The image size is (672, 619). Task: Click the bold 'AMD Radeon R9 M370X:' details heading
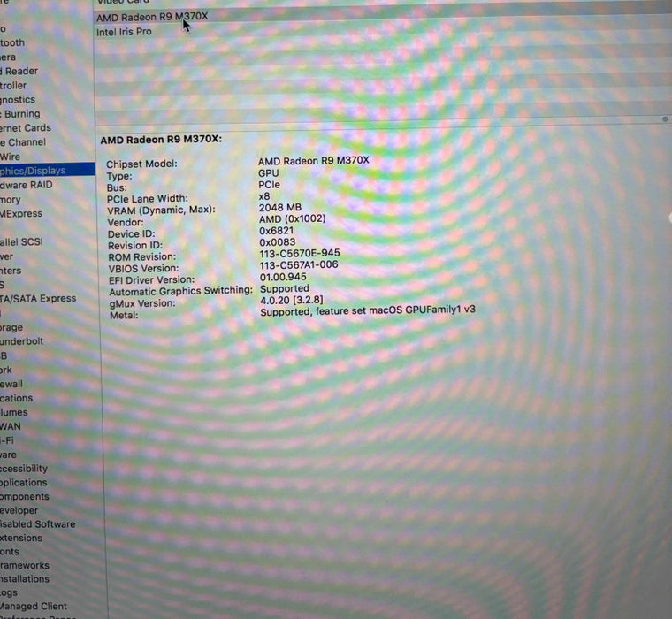161,140
